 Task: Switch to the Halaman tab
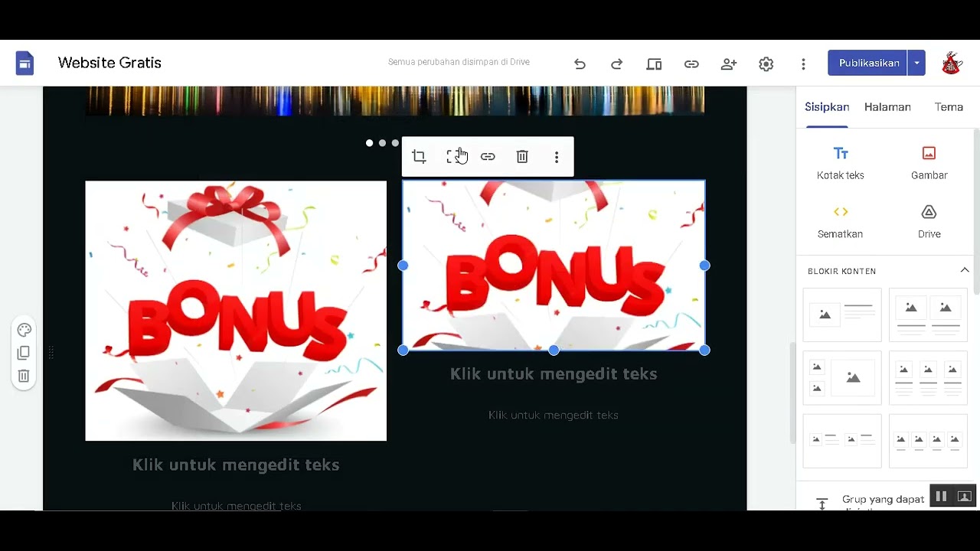point(887,107)
